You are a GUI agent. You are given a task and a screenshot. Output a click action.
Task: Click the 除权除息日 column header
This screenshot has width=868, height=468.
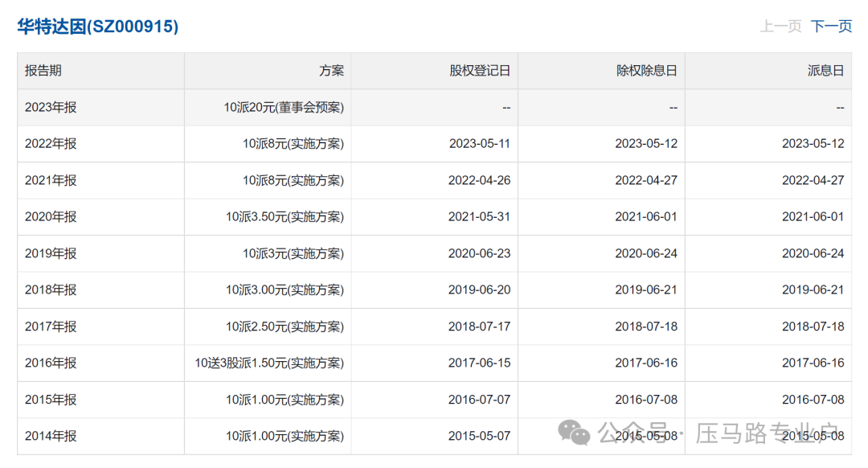(x=646, y=71)
